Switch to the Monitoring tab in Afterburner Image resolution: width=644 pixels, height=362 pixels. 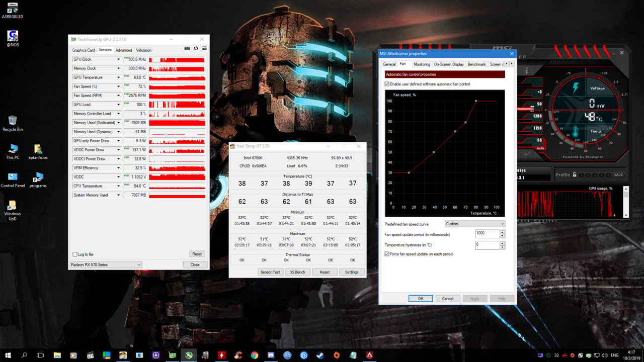click(422, 64)
